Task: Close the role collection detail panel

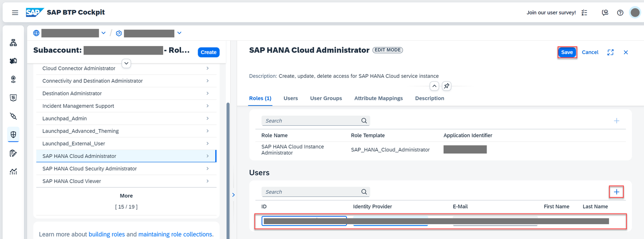Action: click(x=626, y=52)
